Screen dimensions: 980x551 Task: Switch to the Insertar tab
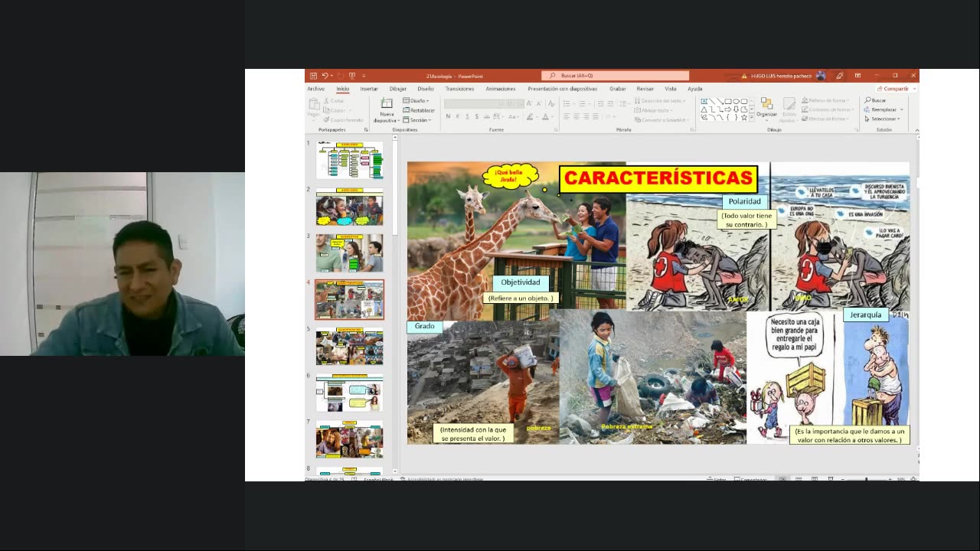369,89
